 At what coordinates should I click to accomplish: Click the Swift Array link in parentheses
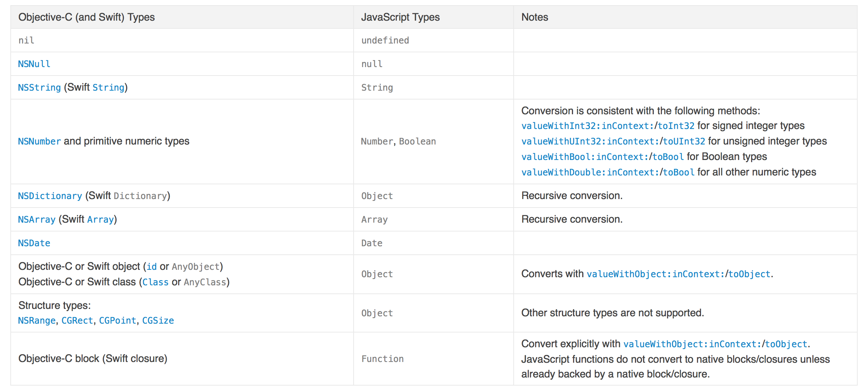[x=100, y=219]
